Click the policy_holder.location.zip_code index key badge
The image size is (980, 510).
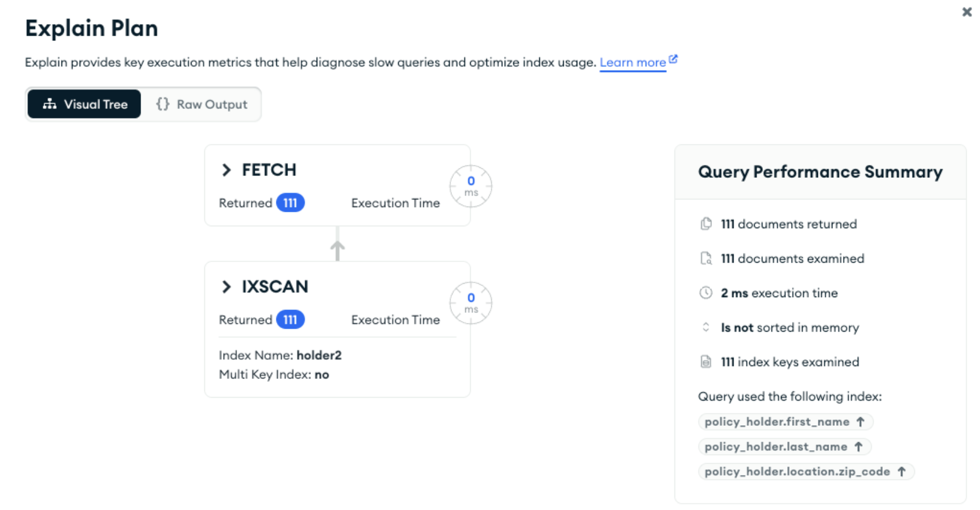pyautogui.click(x=806, y=472)
